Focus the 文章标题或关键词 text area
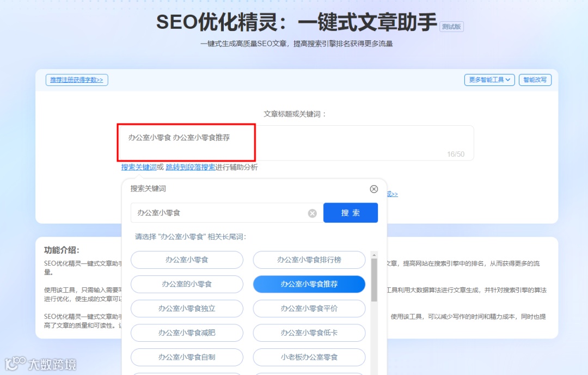Screen dimensions: 588x375 pos(296,143)
